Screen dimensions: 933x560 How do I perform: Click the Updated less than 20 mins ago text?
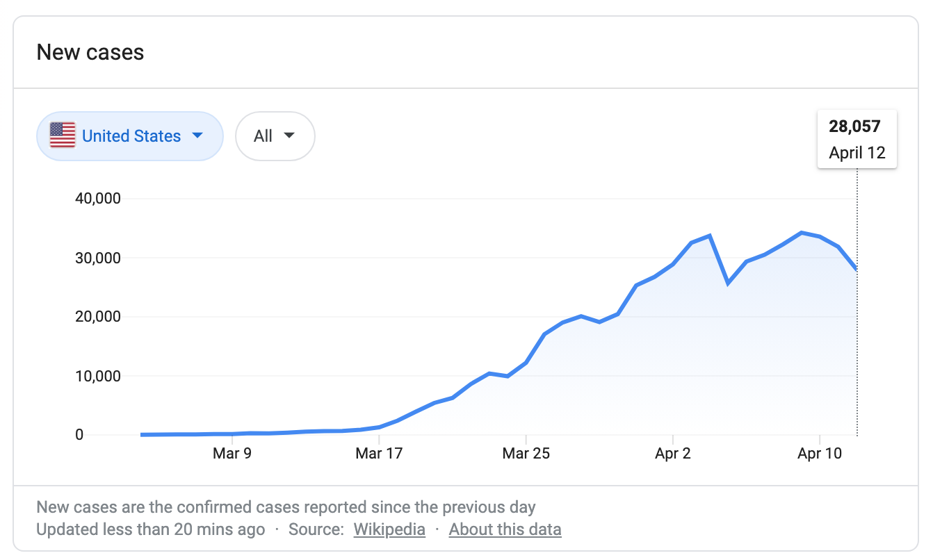[150, 529]
